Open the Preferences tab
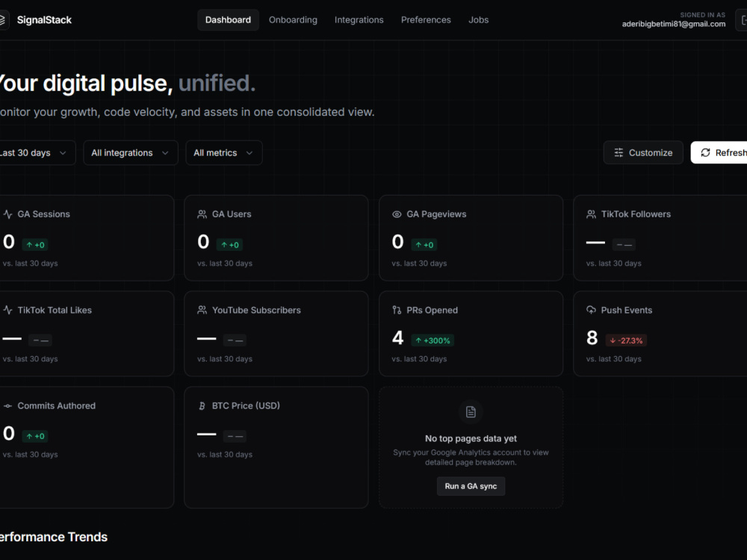747x560 pixels. (426, 20)
